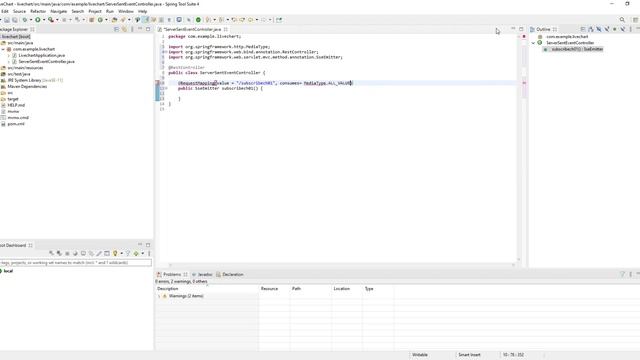The width and height of the screenshot is (640, 360).
Task: Open the Window menu
Action: 126,11
